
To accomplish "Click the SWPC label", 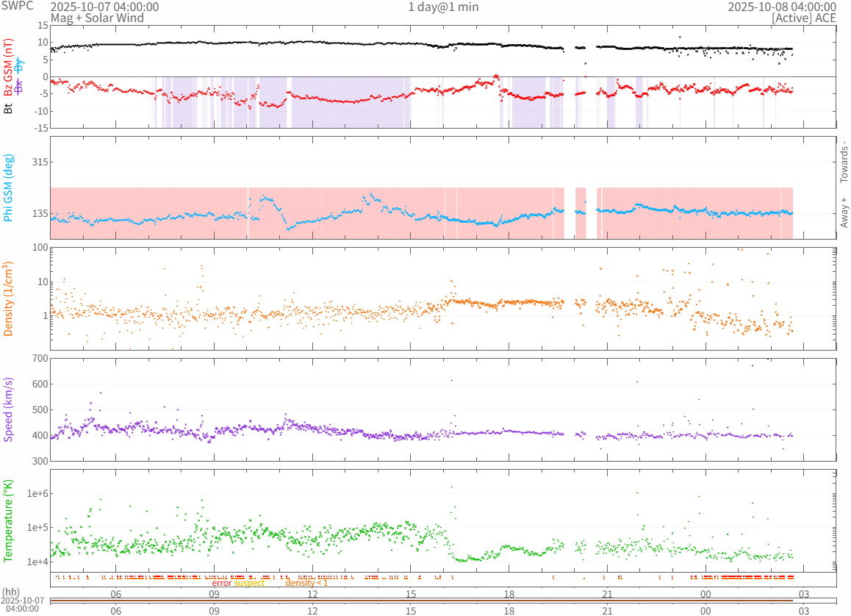I will (x=15, y=7).
